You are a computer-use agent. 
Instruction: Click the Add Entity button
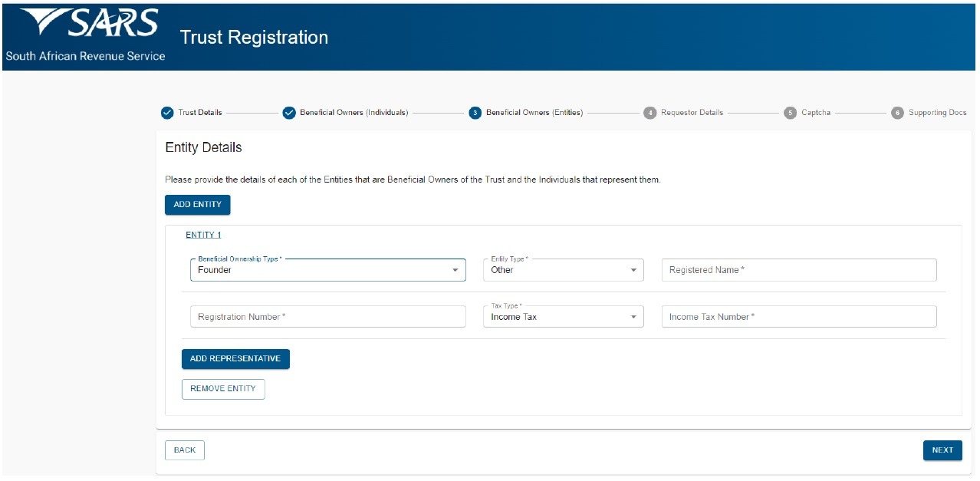(197, 205)
